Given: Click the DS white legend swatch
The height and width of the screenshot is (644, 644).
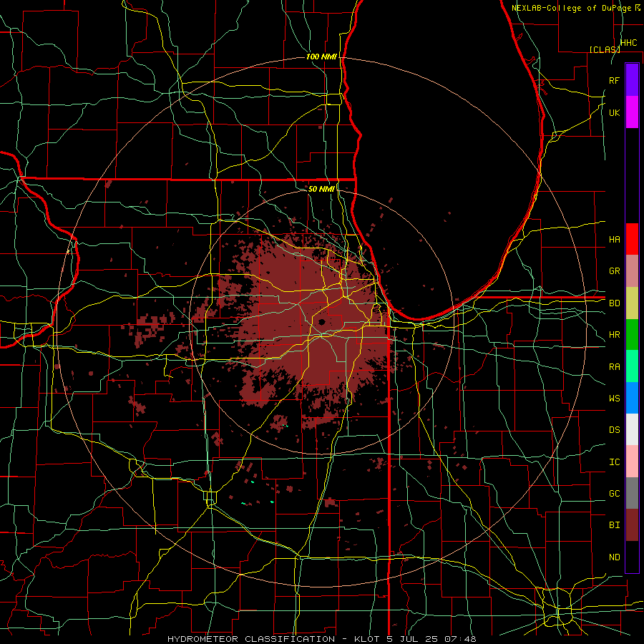Looking at the screenshot, I should click(632, 429).
